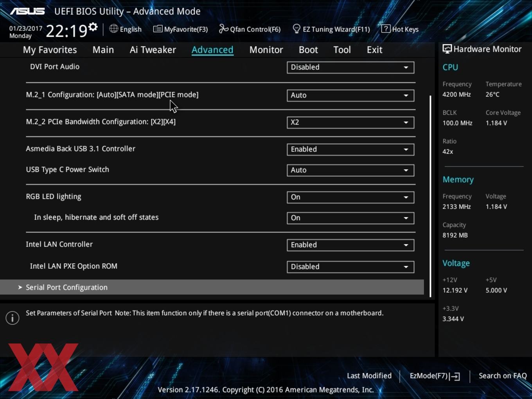Select USB Type C Power Switch label
The image size is (532, 399).
tap(67, 169)
